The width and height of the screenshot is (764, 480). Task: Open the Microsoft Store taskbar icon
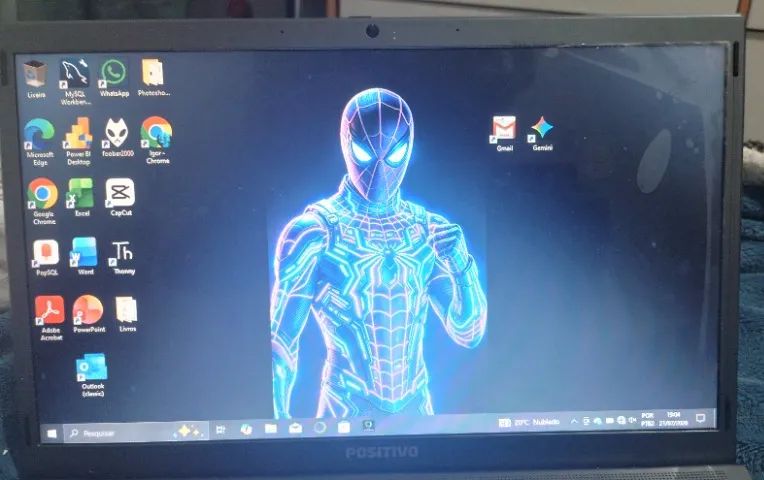point(344,427)
